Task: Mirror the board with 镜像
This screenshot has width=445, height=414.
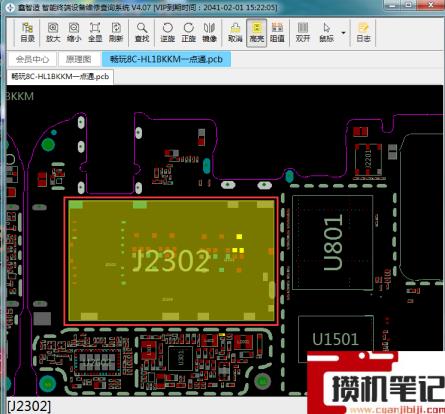Action: coord(209,33)
